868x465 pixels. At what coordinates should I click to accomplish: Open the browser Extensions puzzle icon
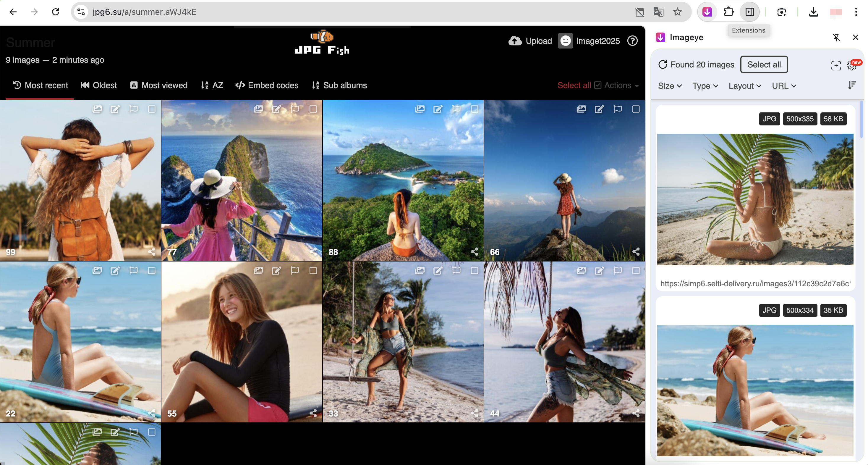coord(728,12)
